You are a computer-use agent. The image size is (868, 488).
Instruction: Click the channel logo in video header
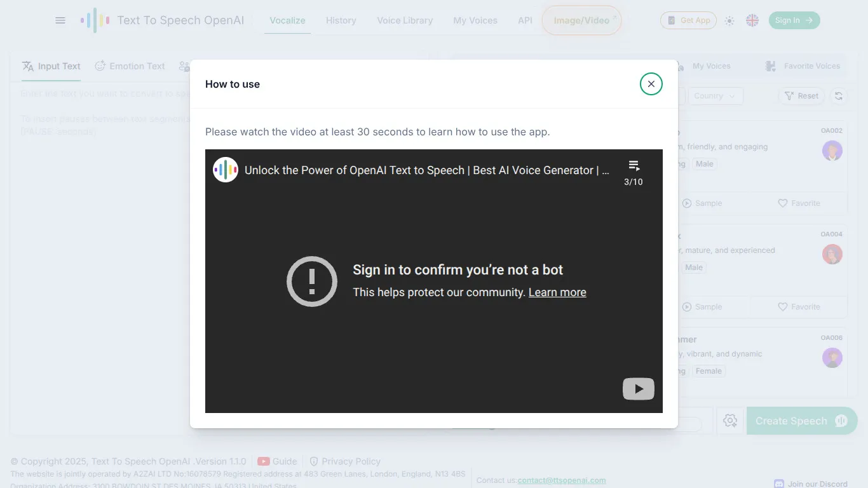click(226, 170)
